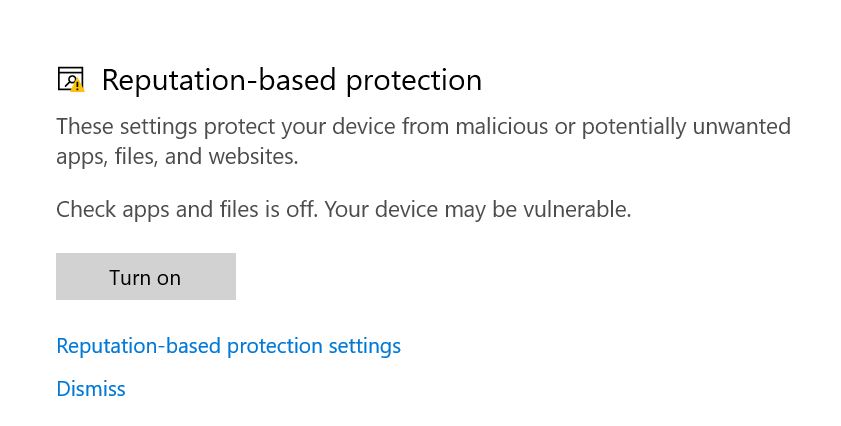Click the word 'settings' in the blue link
The width and height of the screenshot is (841, 426).
click(364, 346)
